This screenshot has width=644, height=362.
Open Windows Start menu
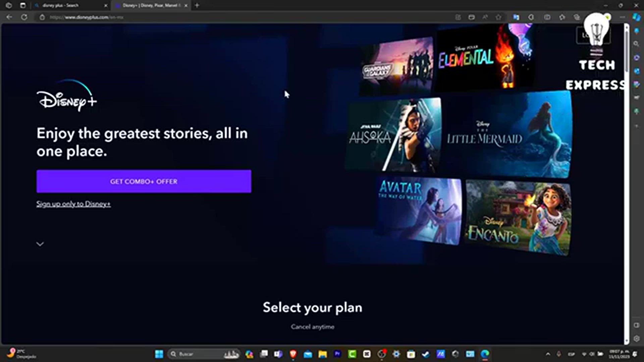159,354
